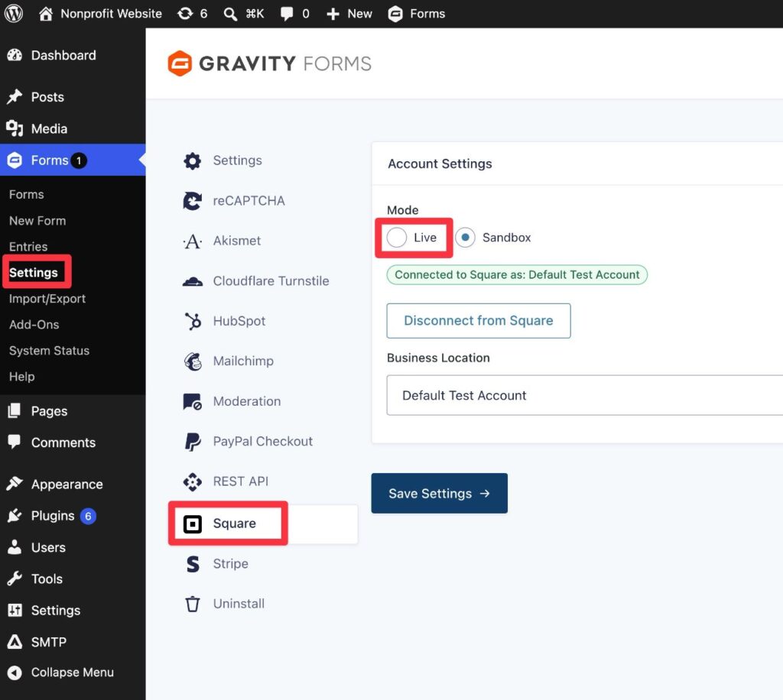This screenshot has width=783, height=700.
Task: Click the WordPress Settings sliders icon
Action: (15, 610)
